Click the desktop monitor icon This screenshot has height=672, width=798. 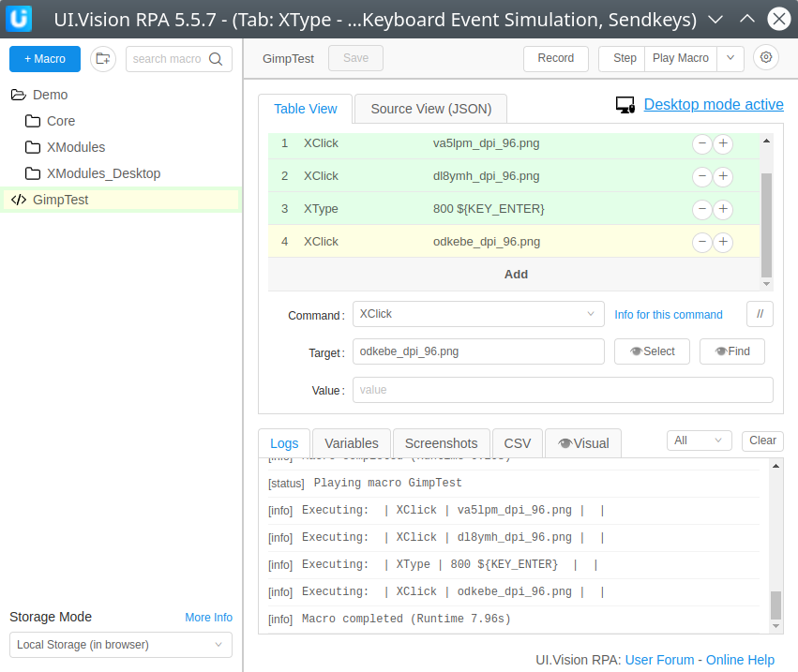(625, 105)
